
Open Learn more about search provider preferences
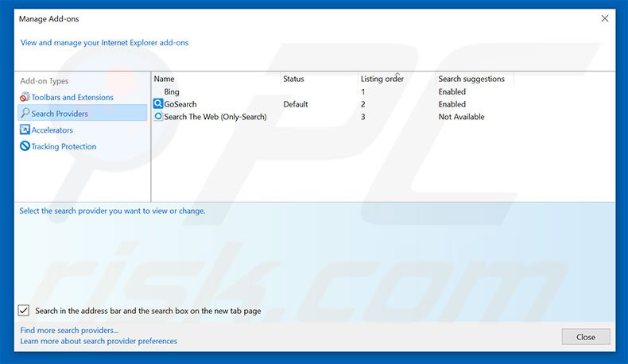click(99, 341)
